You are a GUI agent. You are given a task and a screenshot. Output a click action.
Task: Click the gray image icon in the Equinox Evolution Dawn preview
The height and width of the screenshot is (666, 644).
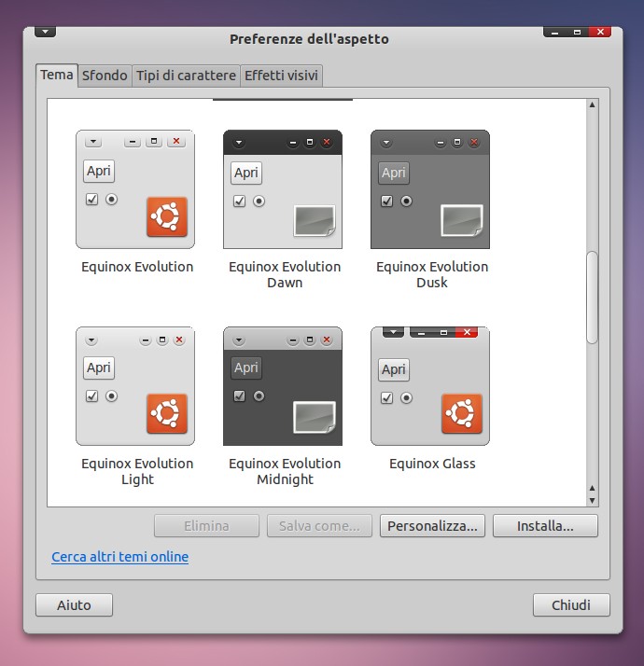[x=315, y=220]
